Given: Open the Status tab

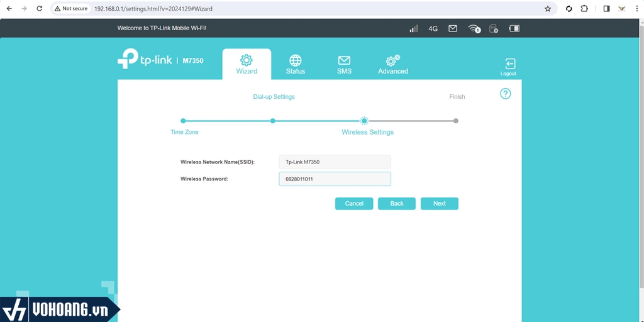Looking at the screenshot, I should pyautogui.click(x=296, y=65).
